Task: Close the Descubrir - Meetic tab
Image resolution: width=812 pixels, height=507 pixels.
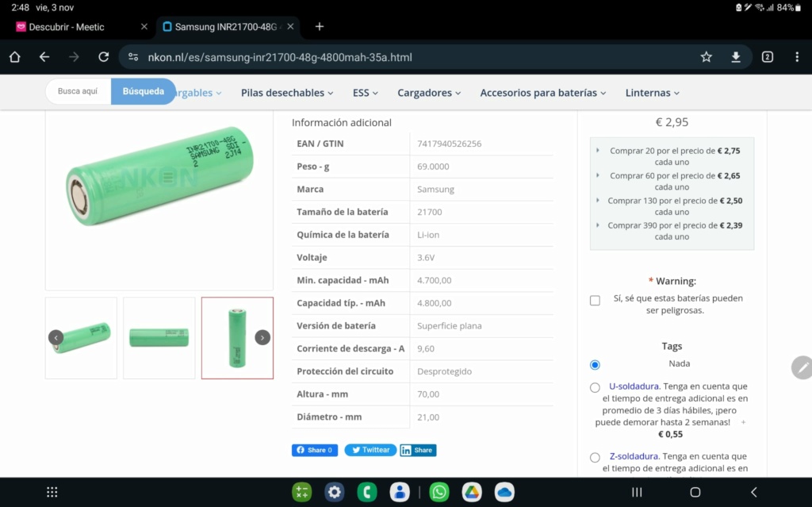Action: point(144,26)
